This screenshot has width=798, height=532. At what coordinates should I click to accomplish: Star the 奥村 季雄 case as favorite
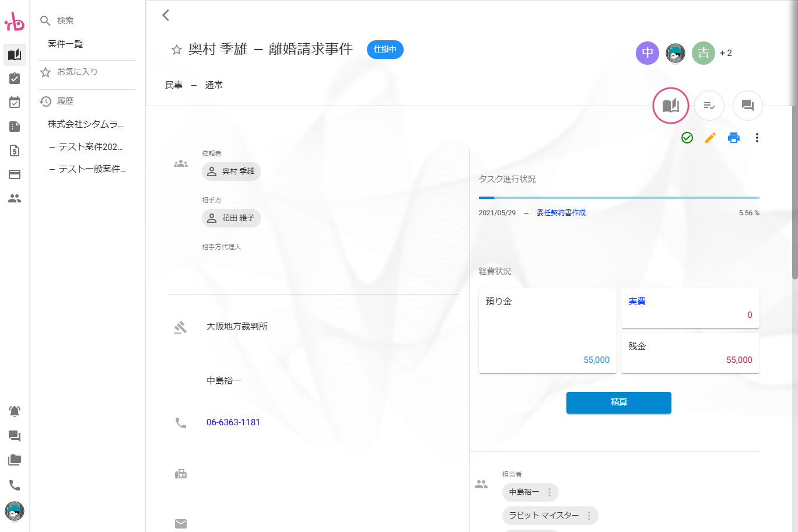176,50
